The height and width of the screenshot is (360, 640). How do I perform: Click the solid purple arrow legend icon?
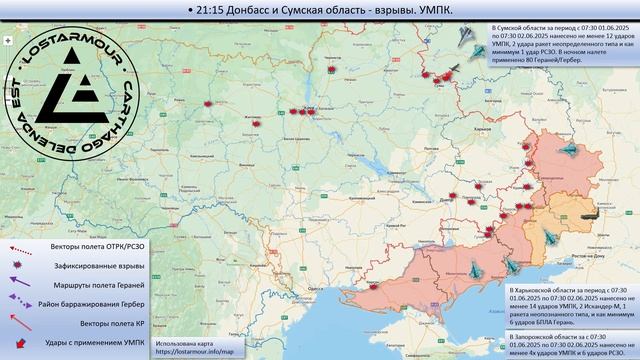[20, 281]
